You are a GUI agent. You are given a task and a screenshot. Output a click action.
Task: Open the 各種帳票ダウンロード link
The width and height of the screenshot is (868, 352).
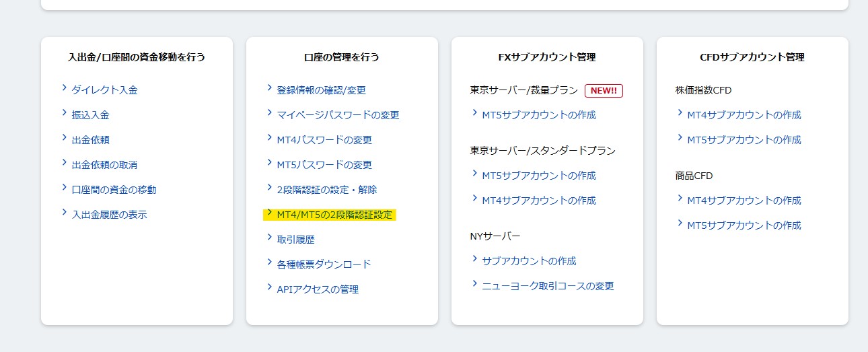324,265
